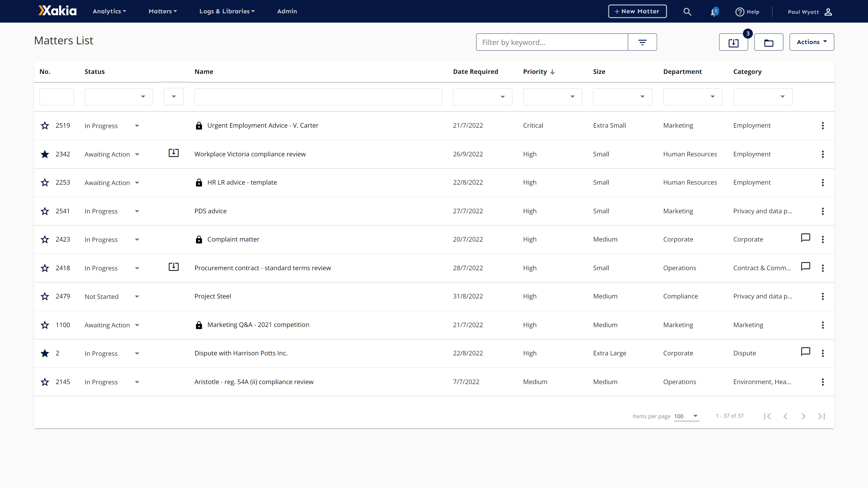Open the status dropdown for HR LR advice

[x=137, y=183]
